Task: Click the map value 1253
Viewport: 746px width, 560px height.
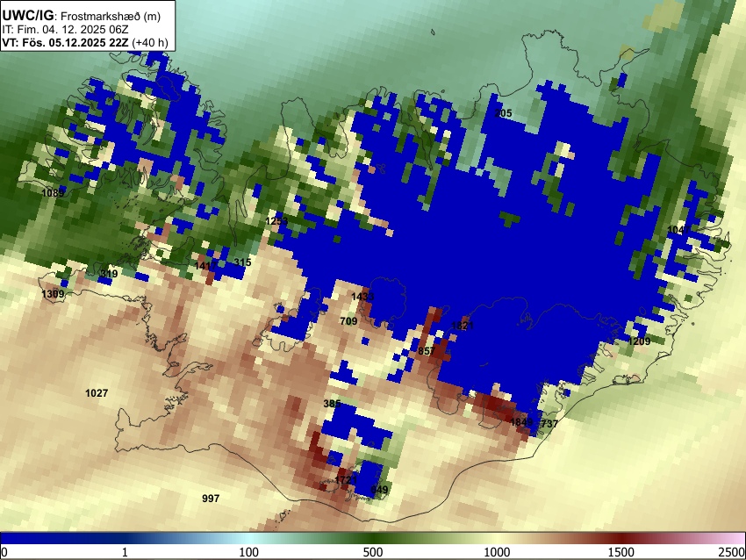Action: [x=276, y=221]
